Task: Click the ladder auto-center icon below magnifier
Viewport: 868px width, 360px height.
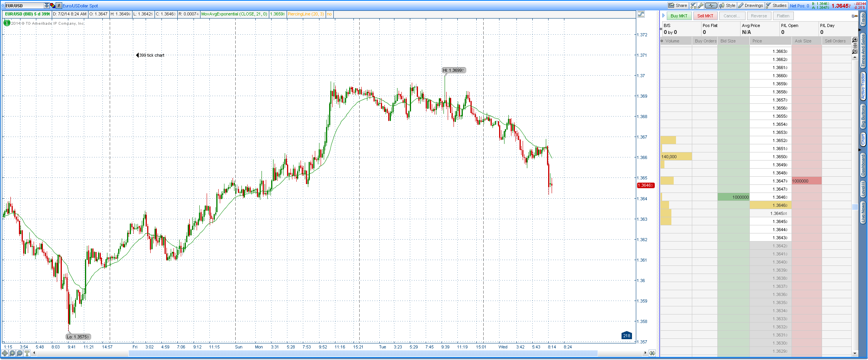Action: [x=855, y=46]
